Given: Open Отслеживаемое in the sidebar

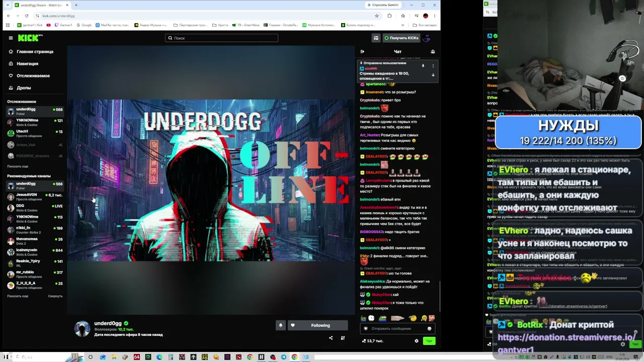Looking at the screenshot, I should coord(29,76).
